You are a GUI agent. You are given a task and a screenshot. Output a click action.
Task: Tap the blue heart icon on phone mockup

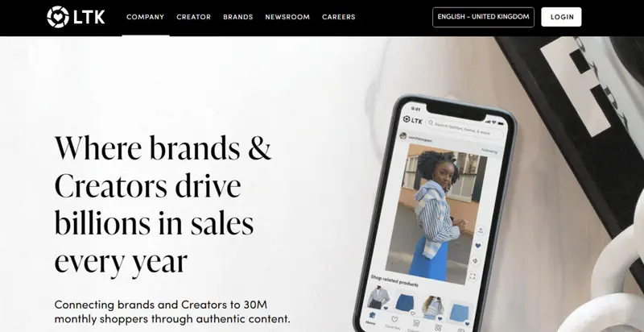(x=477, y=246)
